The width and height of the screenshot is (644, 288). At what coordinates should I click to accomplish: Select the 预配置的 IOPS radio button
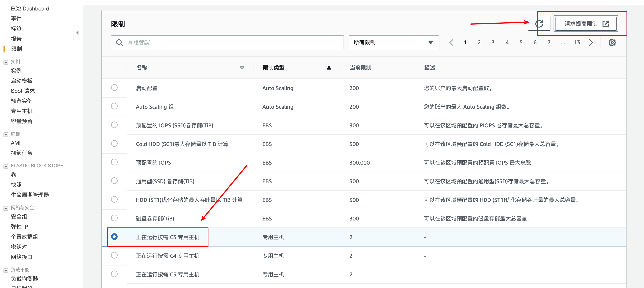[x=114, y=162]
